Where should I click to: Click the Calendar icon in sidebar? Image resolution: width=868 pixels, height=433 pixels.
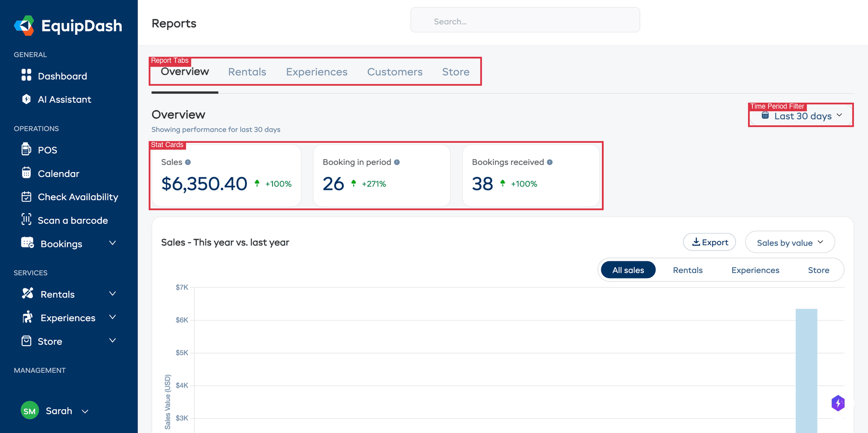[27, 173]
